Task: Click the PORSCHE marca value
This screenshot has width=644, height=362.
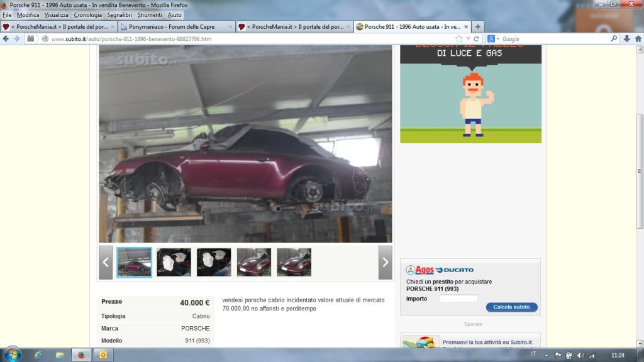Action: [196, 328]
